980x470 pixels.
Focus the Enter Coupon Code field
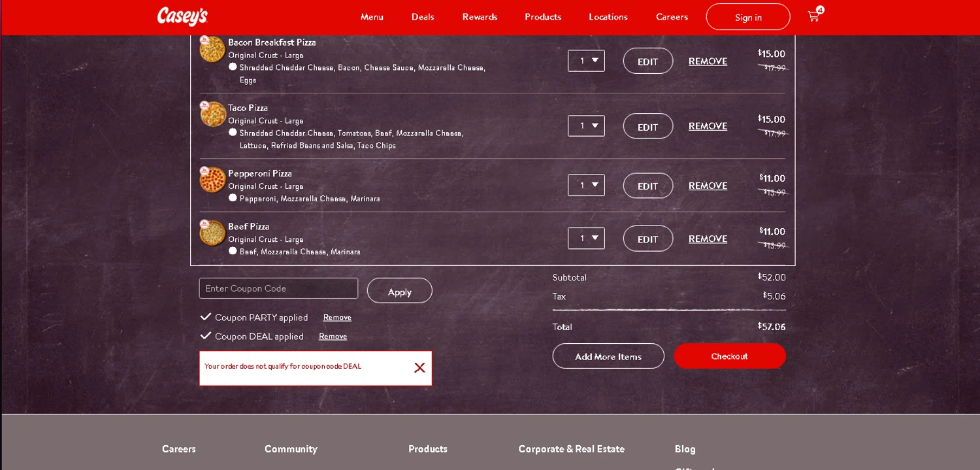tap(278, 288)
